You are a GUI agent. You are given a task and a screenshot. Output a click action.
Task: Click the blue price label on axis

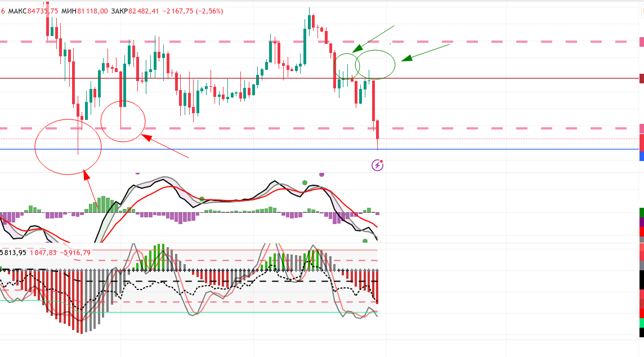(641, 156)
